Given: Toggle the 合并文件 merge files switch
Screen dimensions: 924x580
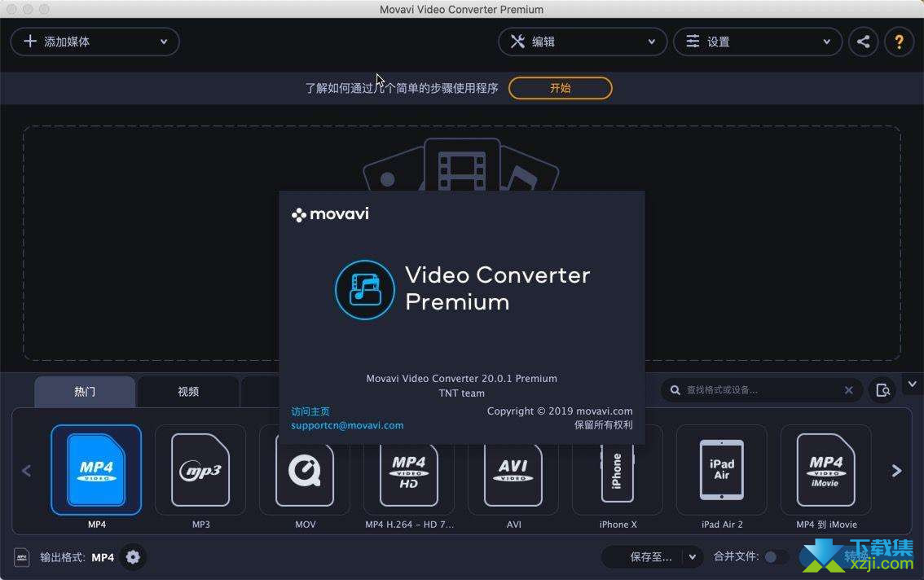Looking at the screenshot, I should click(776, 557).
